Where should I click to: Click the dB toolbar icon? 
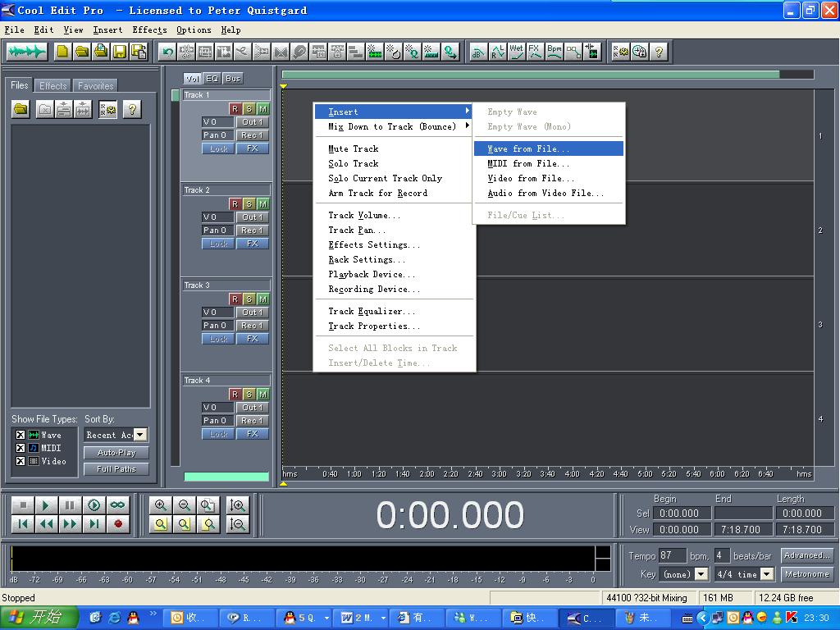pos(478,52)
